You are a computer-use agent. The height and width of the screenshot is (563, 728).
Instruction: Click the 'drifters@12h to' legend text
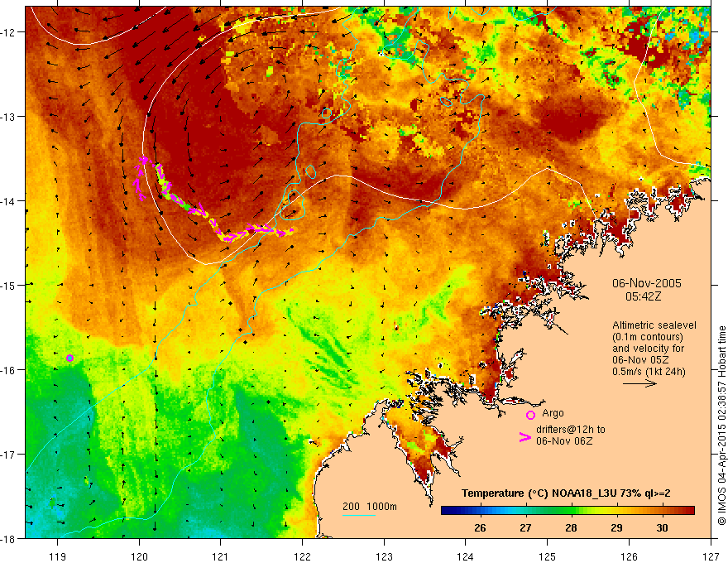tap(571, 430)
